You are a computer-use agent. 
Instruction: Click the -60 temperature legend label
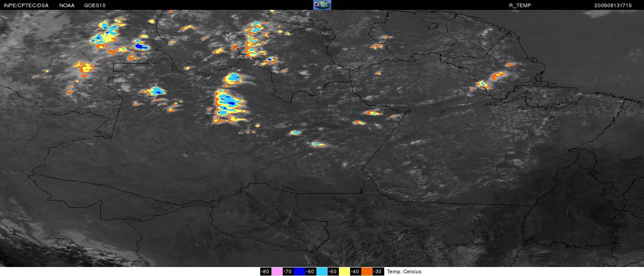pyautogui.click(x=311, y=272)
